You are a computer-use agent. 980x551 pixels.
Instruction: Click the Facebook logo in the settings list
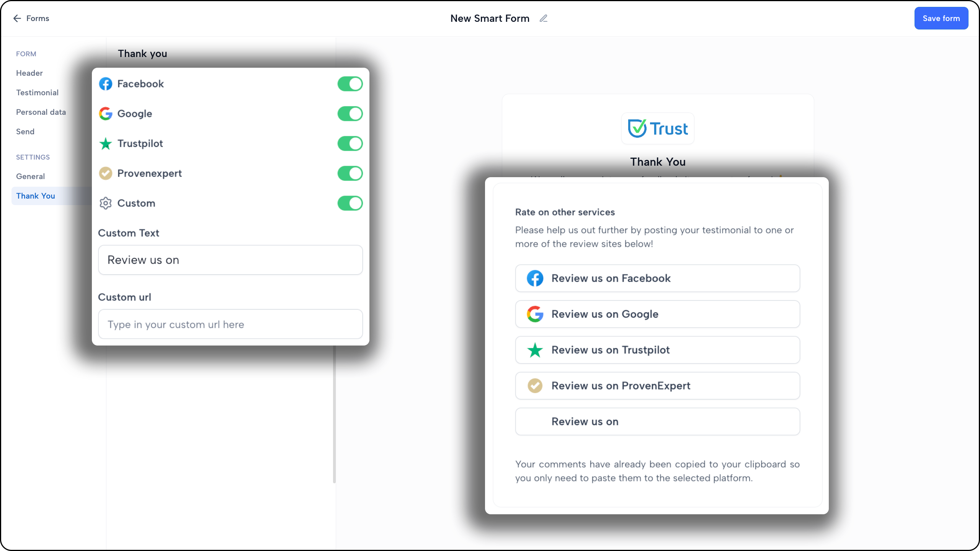point(106,84)
